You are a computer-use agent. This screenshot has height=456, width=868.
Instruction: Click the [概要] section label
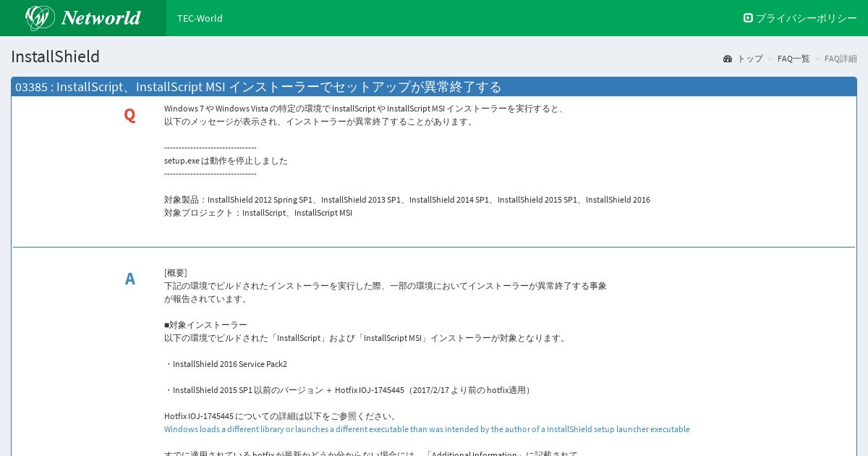point(176,273)
